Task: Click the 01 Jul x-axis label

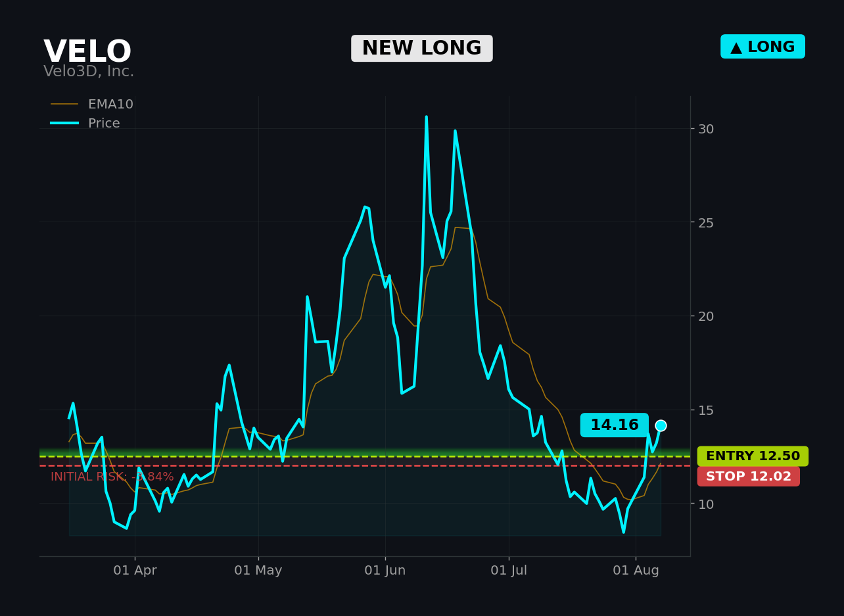Action: [509, 571]
